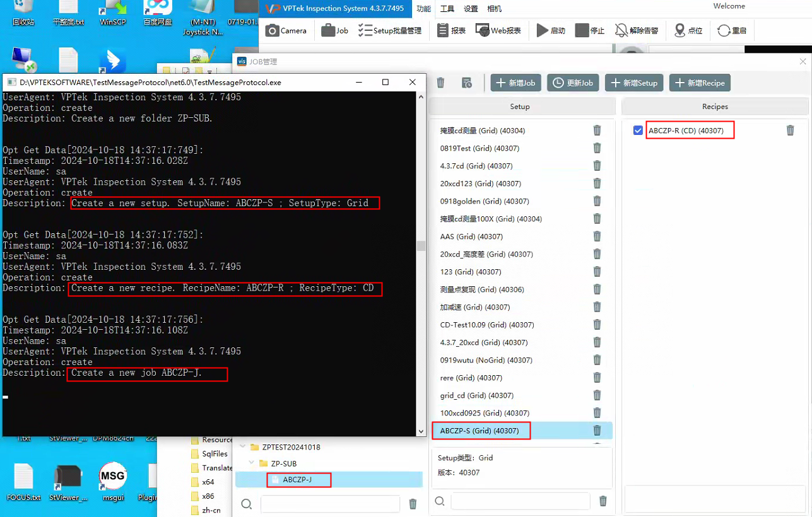This screenshot has height=517, width=812.
Task: Select setup 掩膜cd测量100X (Grid) (40304)
Action: (491, 219)
